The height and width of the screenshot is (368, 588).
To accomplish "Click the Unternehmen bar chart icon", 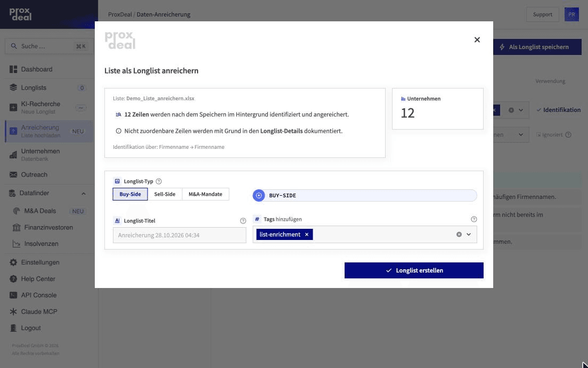I will [x=403, y=99].
